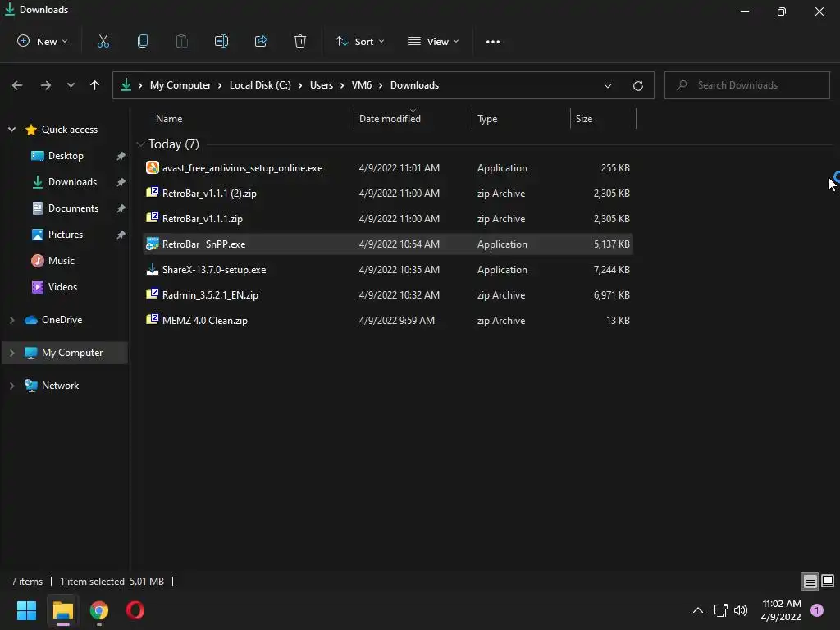
Task: Click the Share icon in toolbar
Action: point(261,41)
